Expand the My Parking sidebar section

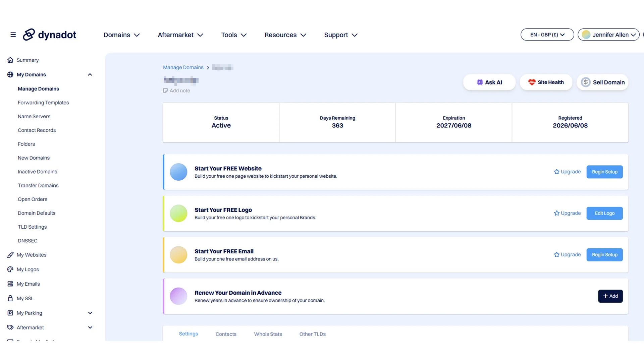pyautogui.click(x=90, y=313)
